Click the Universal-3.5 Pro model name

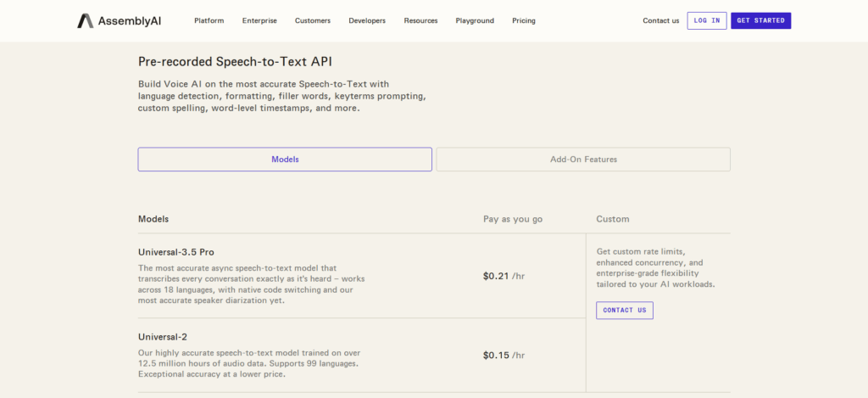click(x=176, y=252)
